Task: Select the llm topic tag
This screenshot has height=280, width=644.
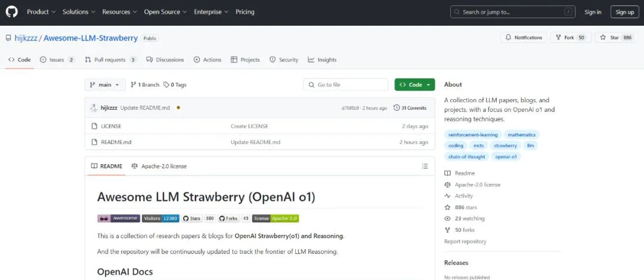Action: [531, 146]
